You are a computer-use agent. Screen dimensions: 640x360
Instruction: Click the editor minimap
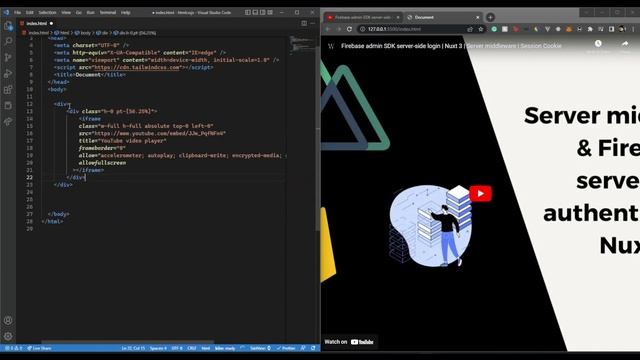coord(302,46)
